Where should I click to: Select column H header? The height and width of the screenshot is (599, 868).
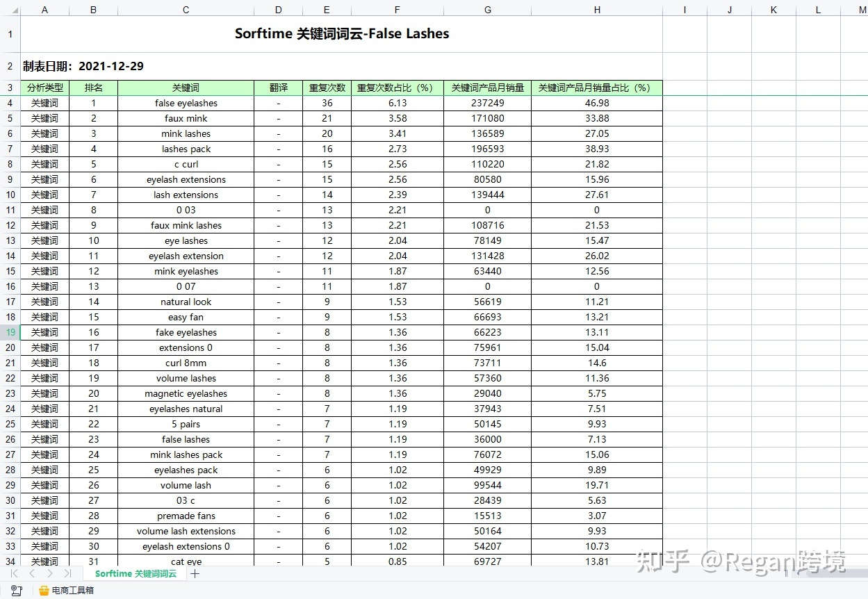coord(596,9)
